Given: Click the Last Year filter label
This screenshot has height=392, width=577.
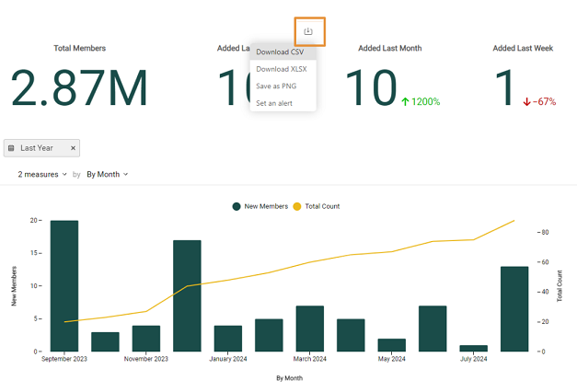Looking at the screenshot, I should (37, 148).
